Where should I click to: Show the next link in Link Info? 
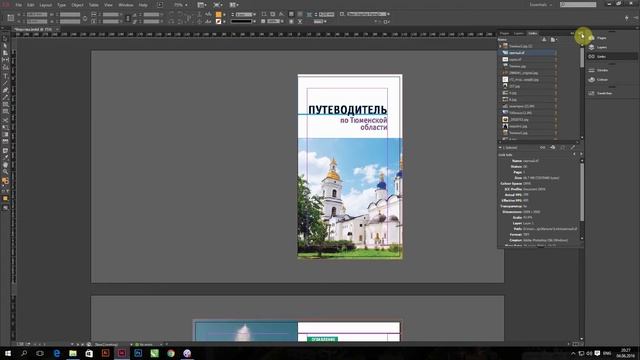581,154
